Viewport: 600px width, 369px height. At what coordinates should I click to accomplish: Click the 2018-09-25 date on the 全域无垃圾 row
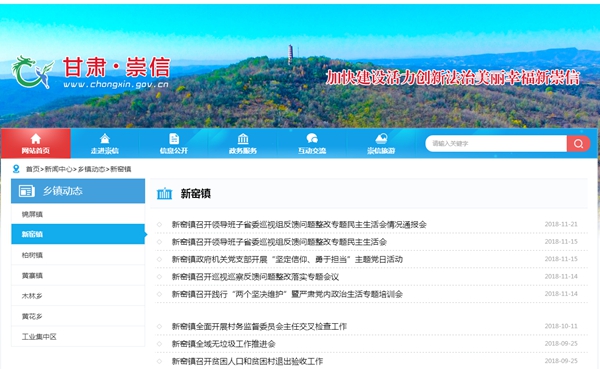tap(561, 343)
